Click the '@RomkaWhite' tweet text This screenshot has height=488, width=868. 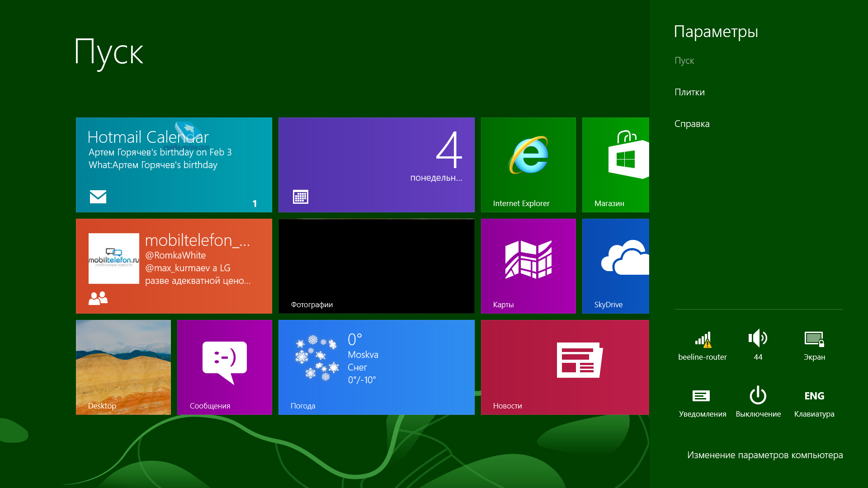point(175,255)
